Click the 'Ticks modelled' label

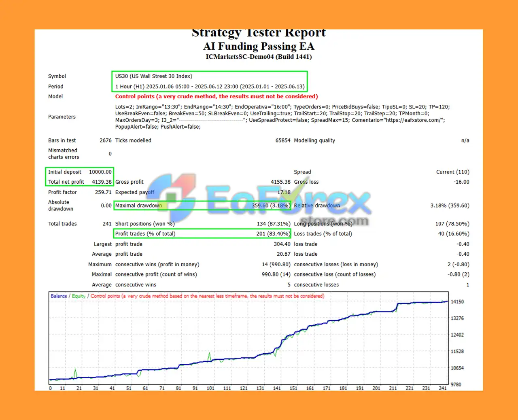coord(133,140)
